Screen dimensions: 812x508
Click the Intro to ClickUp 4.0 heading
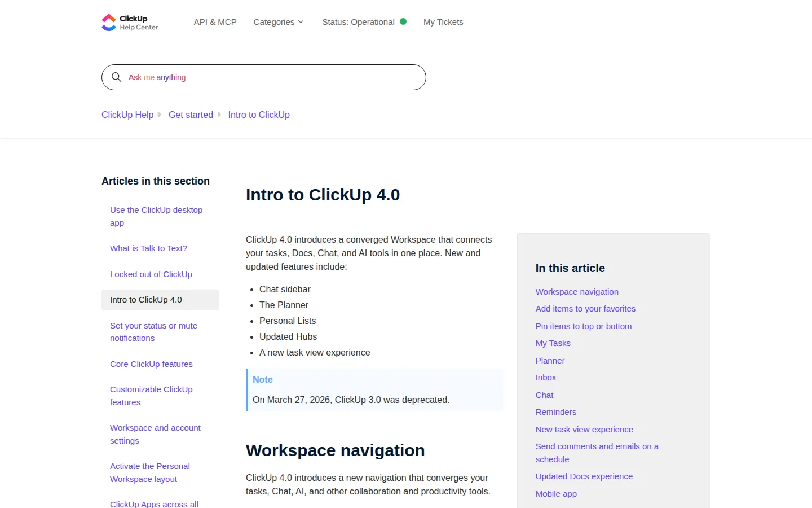pyautogui.click(x=323, y=195)
